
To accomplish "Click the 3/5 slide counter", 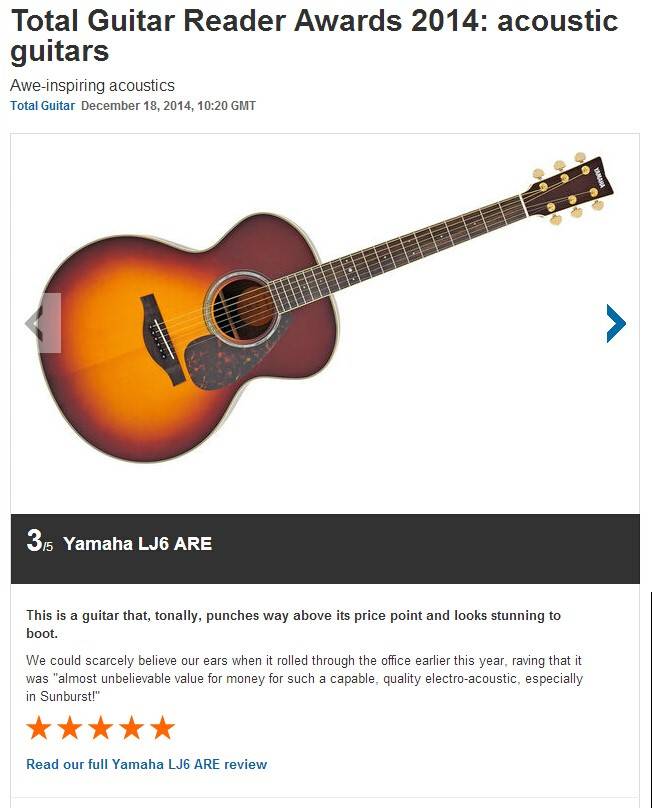I will tap(39, 543).
